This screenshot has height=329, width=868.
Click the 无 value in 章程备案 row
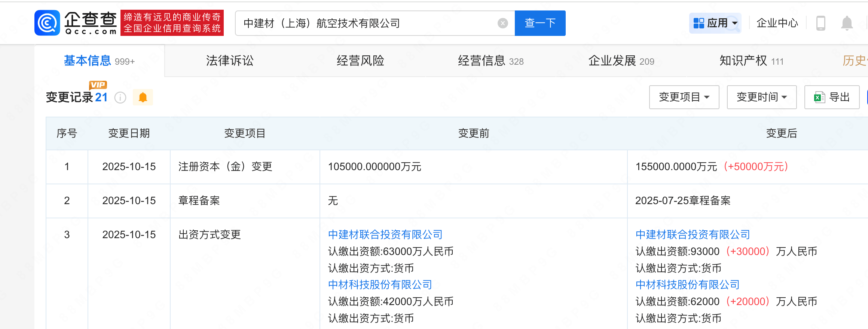(x=333, y=200)
